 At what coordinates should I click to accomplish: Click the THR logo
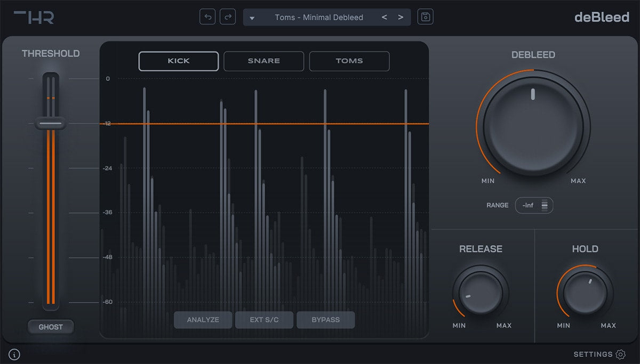pos(34,17)
